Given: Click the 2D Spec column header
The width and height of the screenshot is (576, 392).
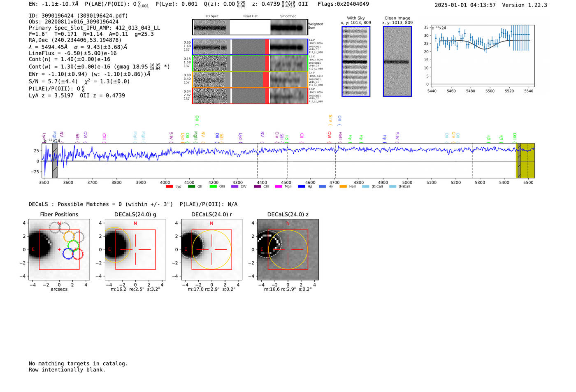Looking at the screenshot, I should [x=212, y=16].
